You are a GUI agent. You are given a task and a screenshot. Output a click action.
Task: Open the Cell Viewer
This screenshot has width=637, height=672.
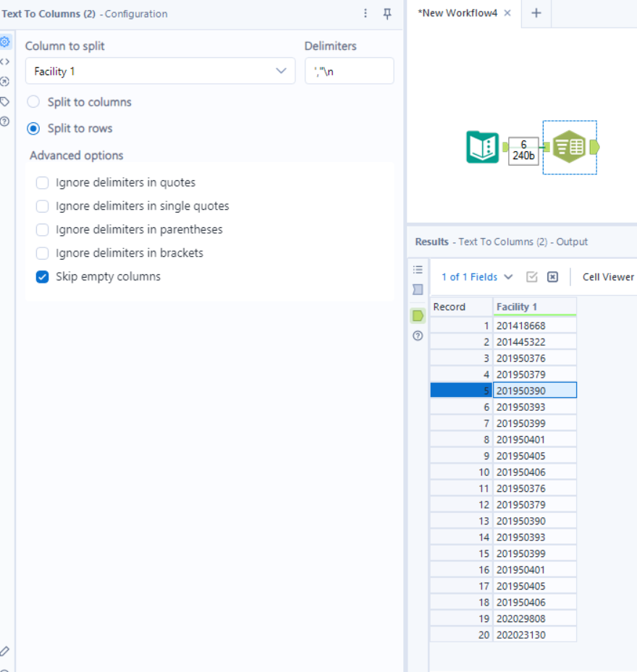pyautogui.click(x=608, y=277)
